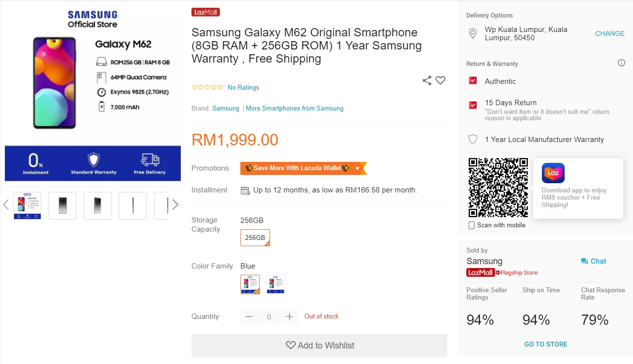Viewport: 633px width, 364px height.
Task: Click the wishlist heart icon near title
Action: [x=440, y=80]
